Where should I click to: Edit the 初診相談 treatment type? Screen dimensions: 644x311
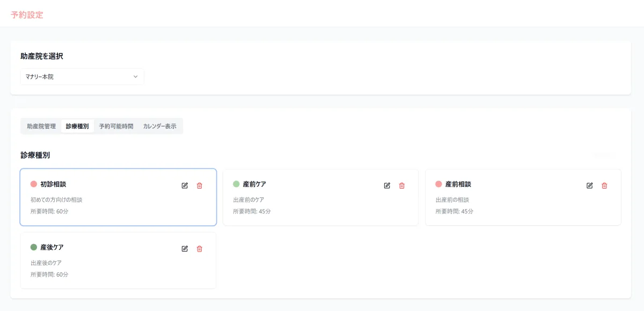[x=185, y=186]
